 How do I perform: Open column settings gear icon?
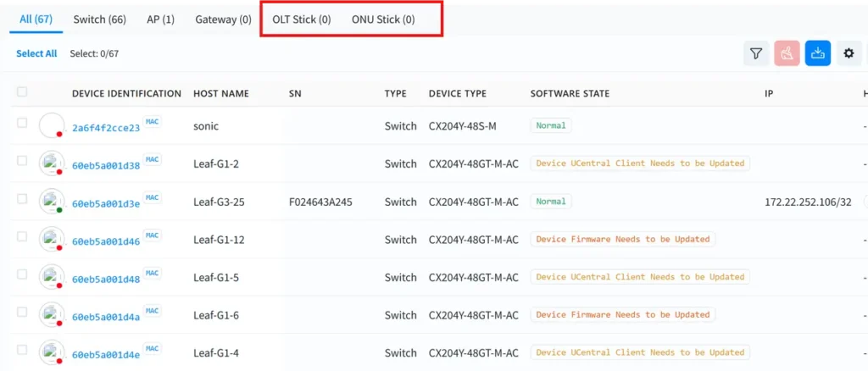coord(849,53)
